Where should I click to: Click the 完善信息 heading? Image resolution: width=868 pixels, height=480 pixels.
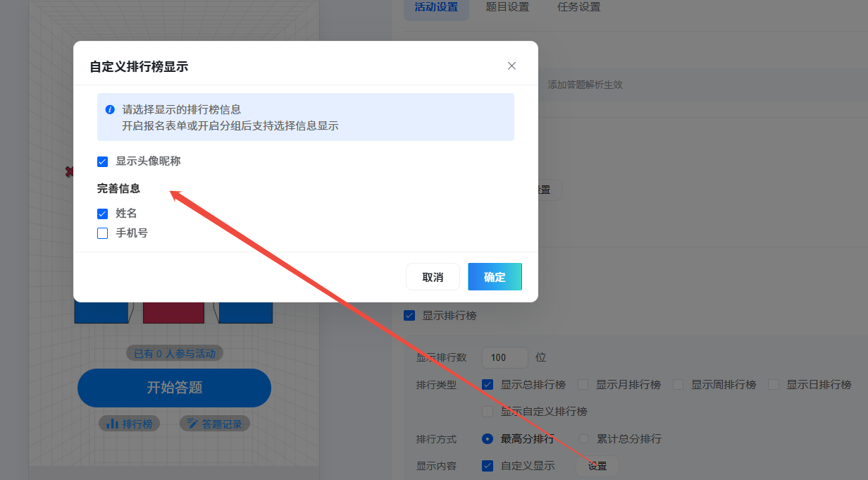point(118,188)
